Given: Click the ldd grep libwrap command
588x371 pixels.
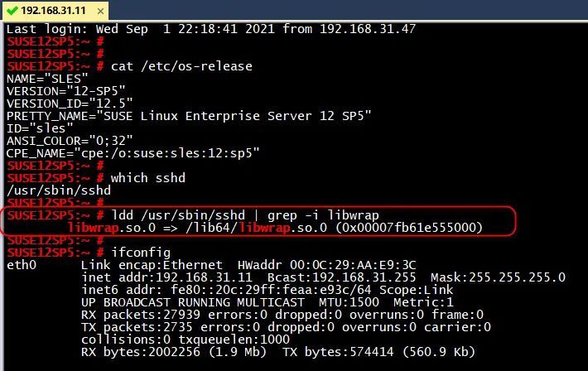Looking at the screenshot, I should 245,215.
